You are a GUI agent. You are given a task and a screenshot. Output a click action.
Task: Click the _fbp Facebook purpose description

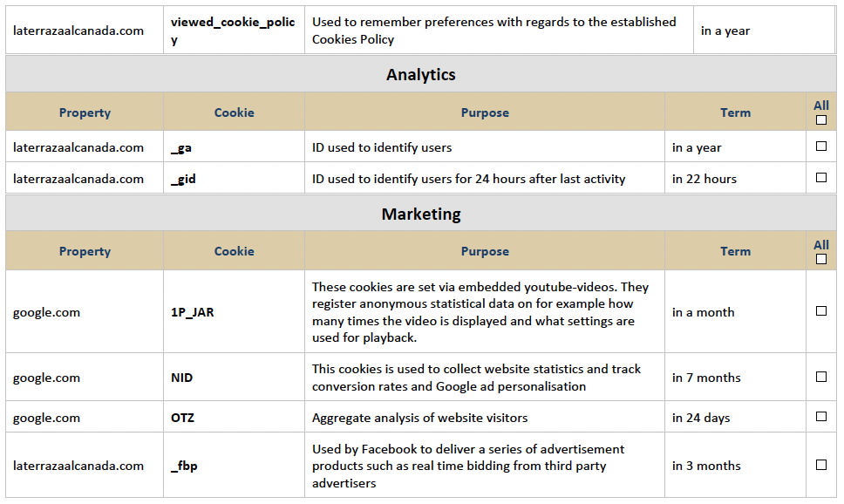[468, 466]
